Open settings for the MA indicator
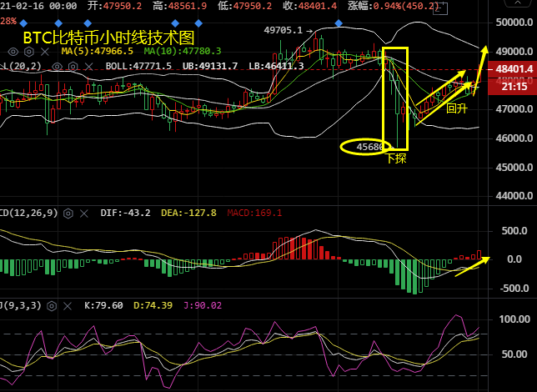Viewport: 537px width, 392px height. pyautogui.click(x=29, y=52)
